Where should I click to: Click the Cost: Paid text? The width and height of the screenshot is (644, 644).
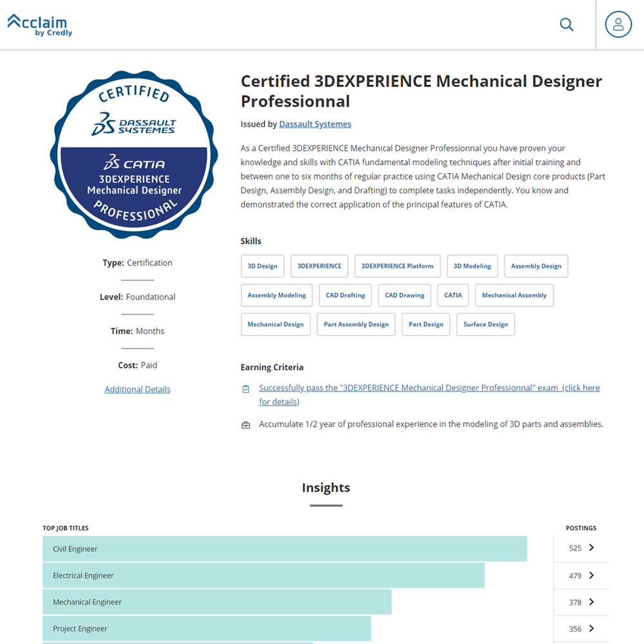(138, 365)
